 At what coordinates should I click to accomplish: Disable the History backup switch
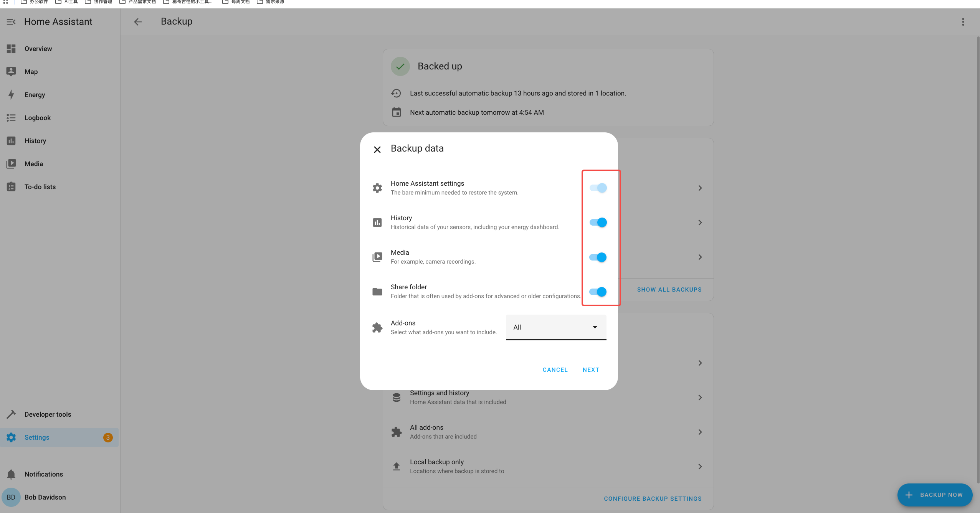click(598, 223)
